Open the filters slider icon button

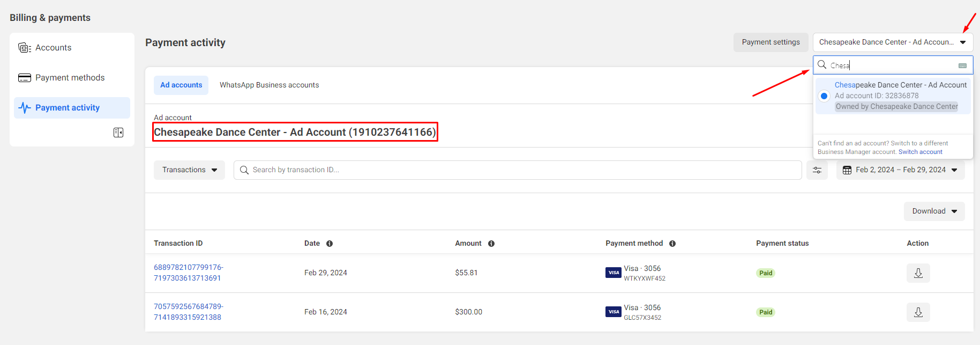817,170
